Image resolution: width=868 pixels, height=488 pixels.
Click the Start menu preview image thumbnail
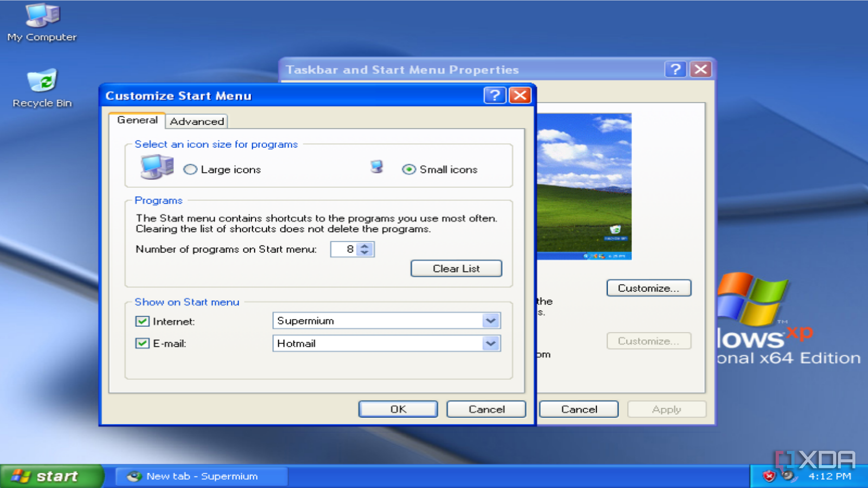(x=584, y=186)
